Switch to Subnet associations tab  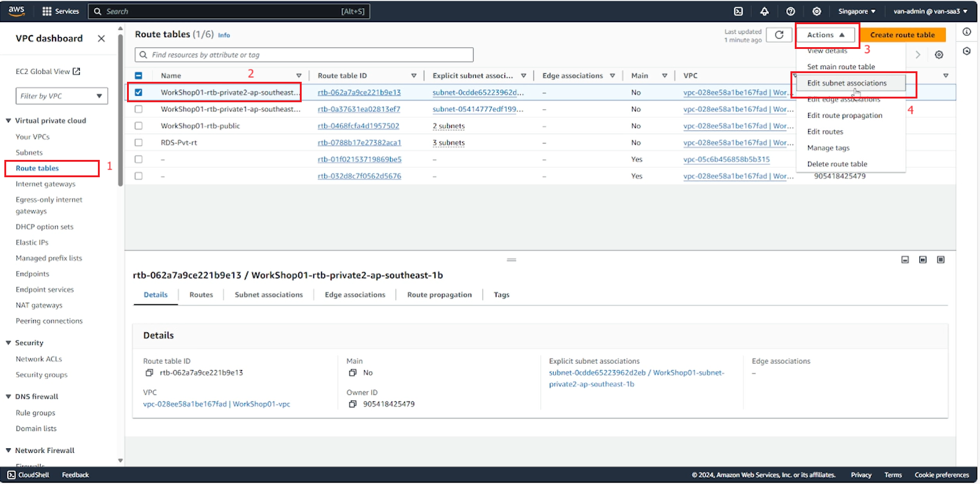point(269,295)
